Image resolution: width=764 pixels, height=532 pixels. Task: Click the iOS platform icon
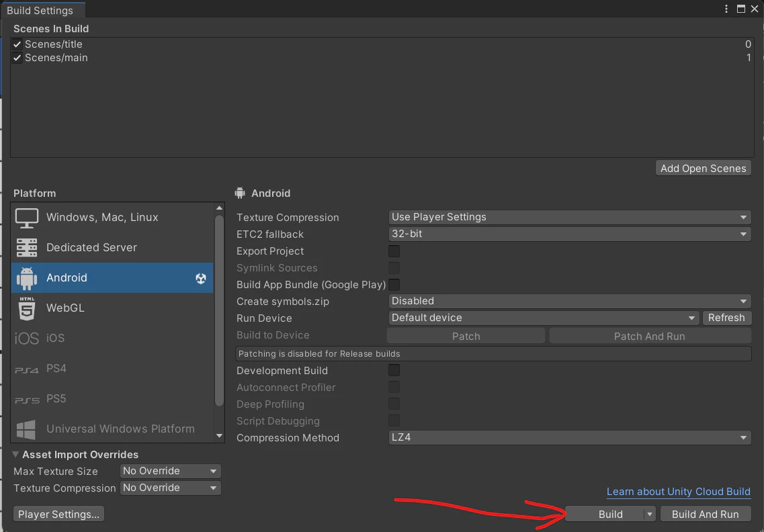pyautogui.click(x=26, y=338)
